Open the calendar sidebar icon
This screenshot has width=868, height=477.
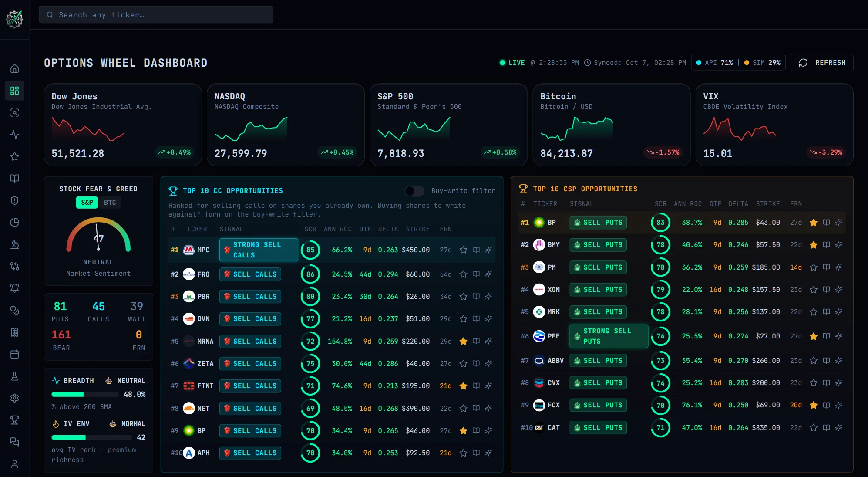click(14, 354)
